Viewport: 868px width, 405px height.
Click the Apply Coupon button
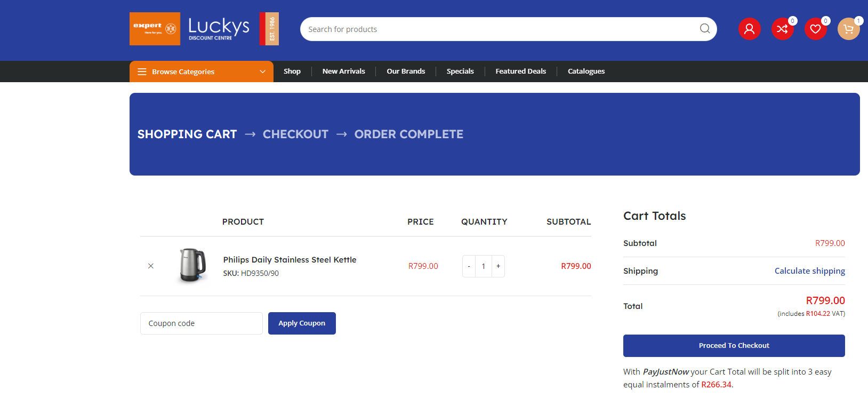[302, 323]
